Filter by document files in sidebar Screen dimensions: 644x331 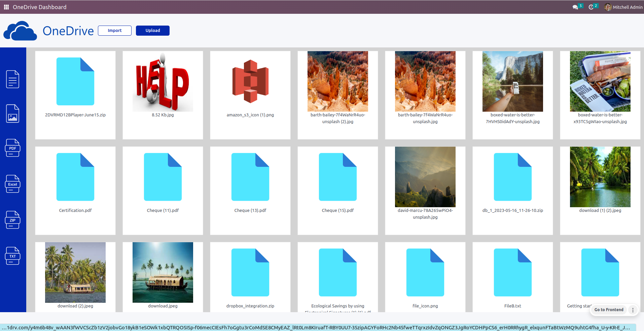click(12, 79)
